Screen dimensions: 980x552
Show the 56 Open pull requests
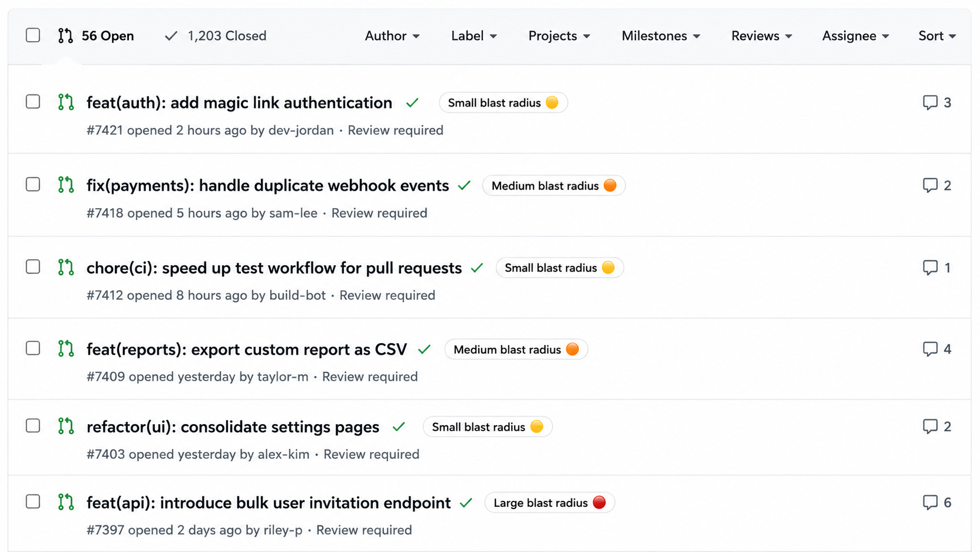coord(96,36)
